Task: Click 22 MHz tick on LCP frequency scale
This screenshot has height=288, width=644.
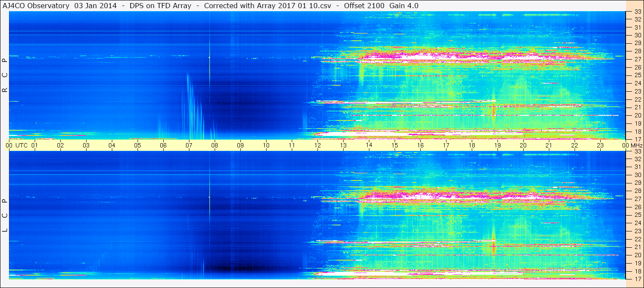Action: pos(638,239)
